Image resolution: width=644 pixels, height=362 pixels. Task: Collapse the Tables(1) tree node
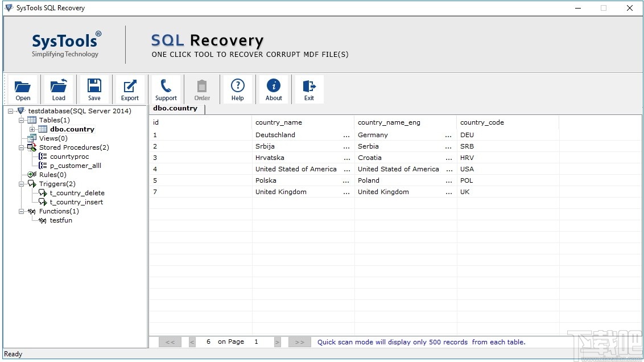click(x=20, y=120)
